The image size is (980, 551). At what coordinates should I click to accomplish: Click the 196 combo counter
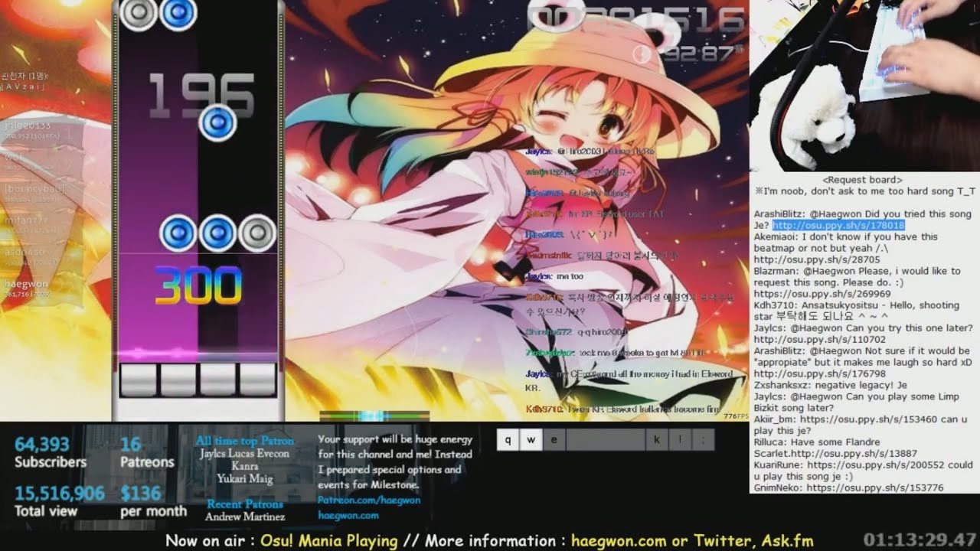pyautogui.click(x=200, y=95)
